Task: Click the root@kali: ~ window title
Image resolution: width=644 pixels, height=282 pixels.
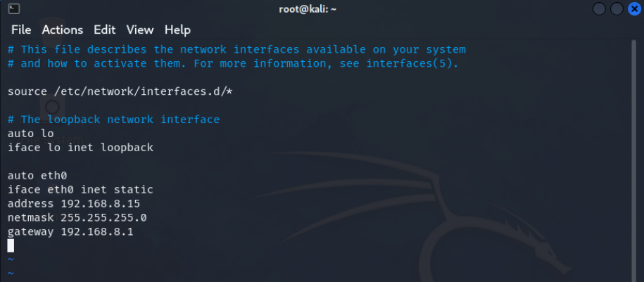Action: pos(321,9)
